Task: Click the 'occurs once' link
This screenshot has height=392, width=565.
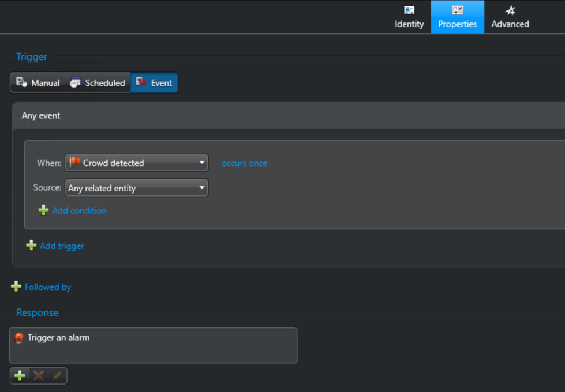Action: pyautogui.click(x=244, y=163)
